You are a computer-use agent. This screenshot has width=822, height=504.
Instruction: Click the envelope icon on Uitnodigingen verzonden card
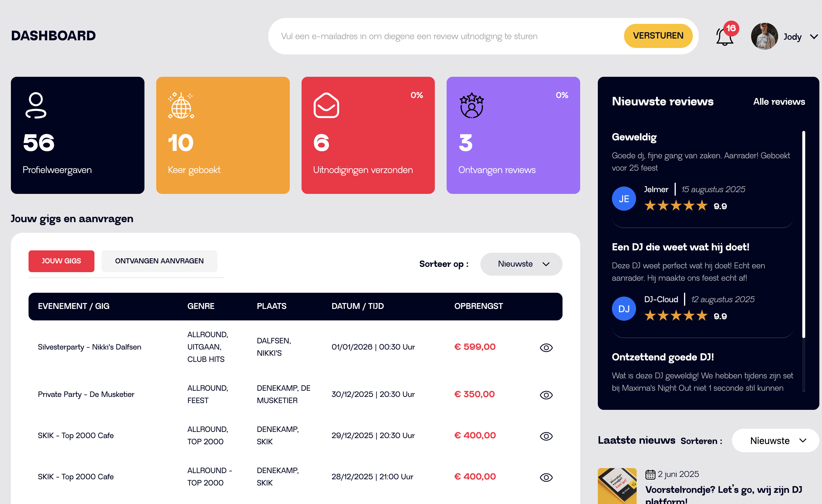(326, 105)
